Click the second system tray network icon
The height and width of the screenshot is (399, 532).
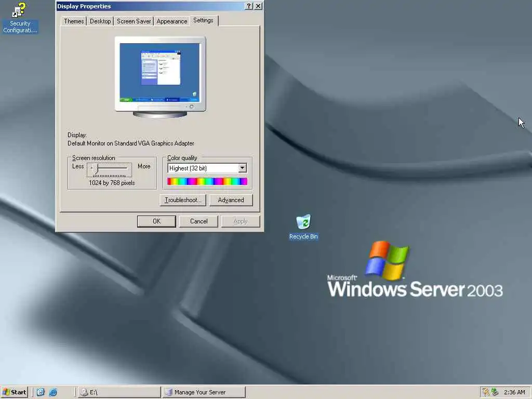pos(495,392)
